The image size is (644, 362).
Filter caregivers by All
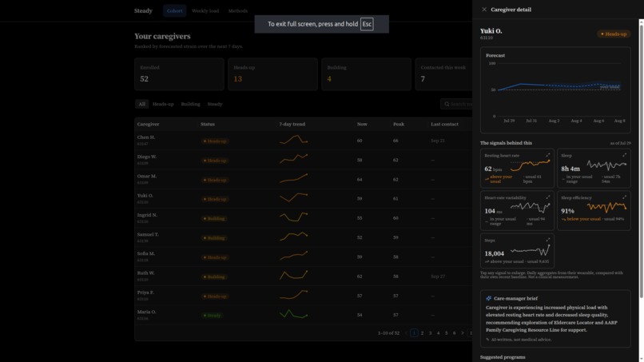pos(141,104)
